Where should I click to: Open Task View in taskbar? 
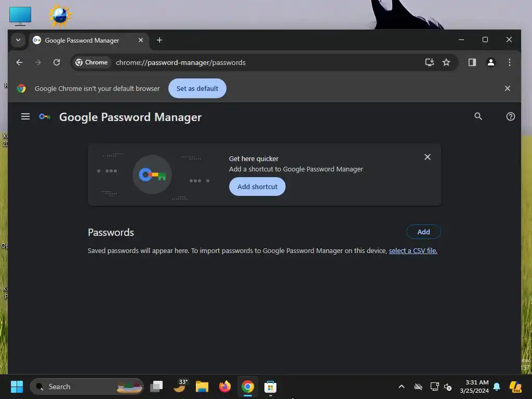point(156,387)
